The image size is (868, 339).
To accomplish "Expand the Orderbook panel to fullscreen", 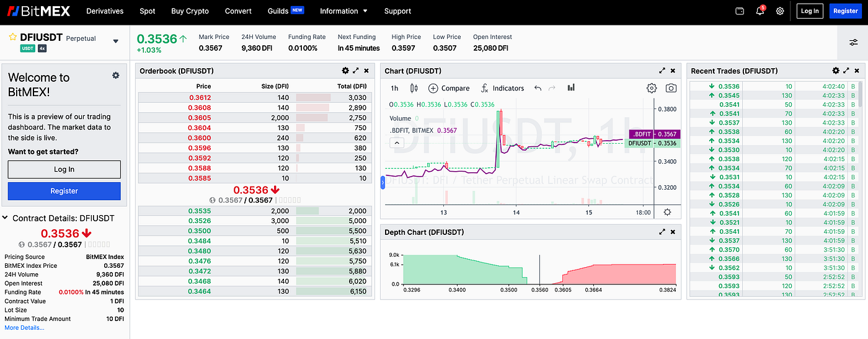I will pos(356,71).
